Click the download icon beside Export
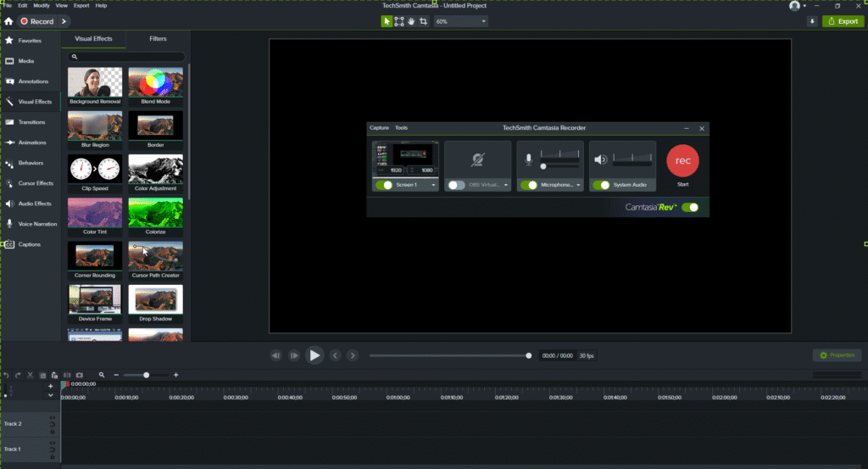This screenshot has height=469, width=868. tap(812, 21)
